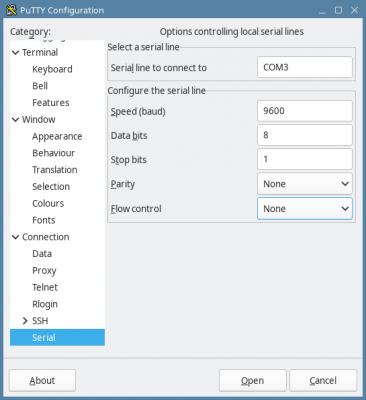Select the Serial category
This screenshot has height=400, width=366.
[57, 337]
